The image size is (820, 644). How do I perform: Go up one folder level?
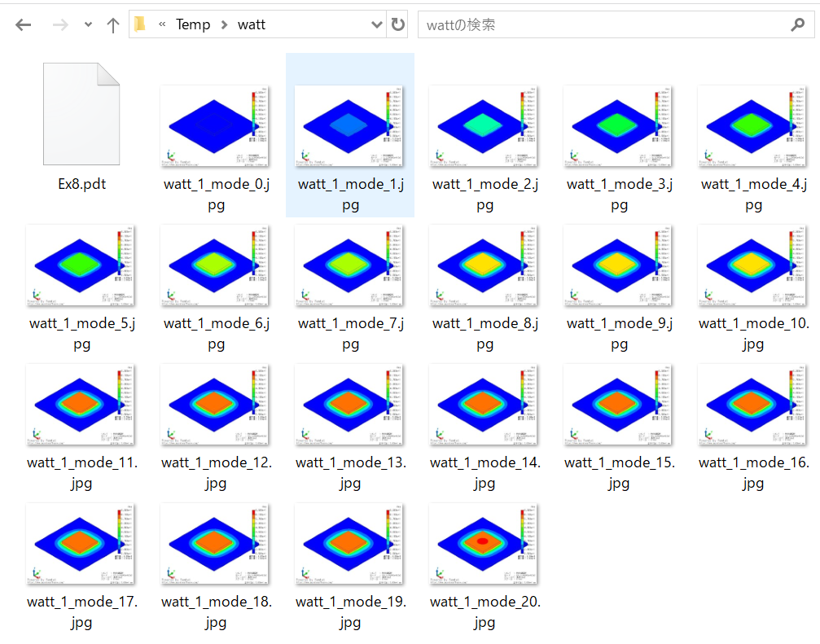click(x=112, y=24)
